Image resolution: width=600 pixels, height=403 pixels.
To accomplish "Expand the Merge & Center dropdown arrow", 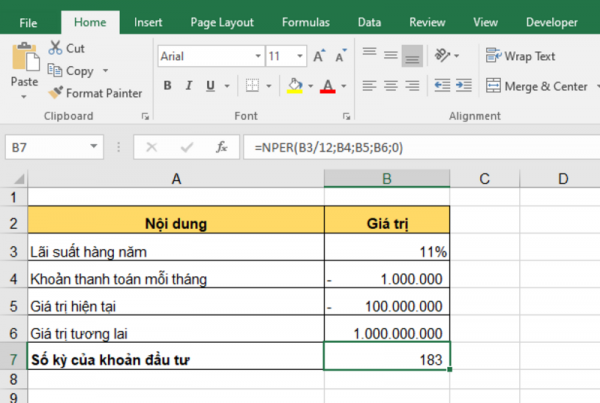I will [597, 86].
